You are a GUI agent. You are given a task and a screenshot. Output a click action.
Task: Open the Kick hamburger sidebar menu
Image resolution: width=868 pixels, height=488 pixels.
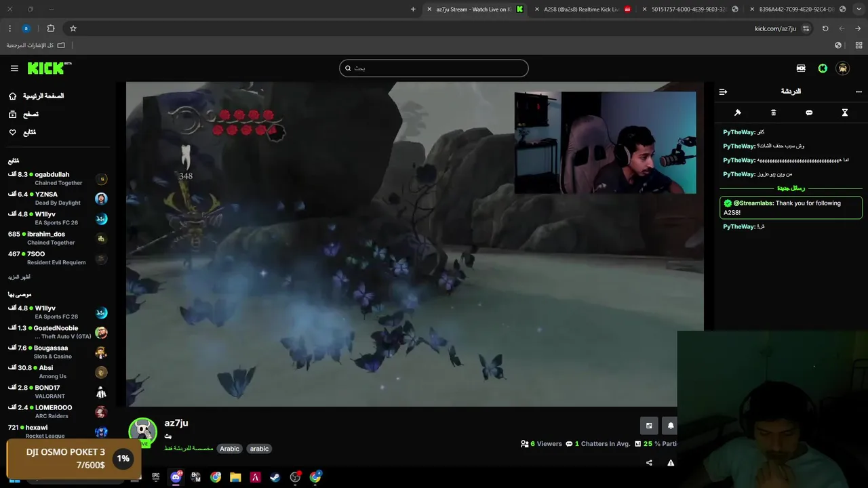pyautogui.click(x=14, y=68)
